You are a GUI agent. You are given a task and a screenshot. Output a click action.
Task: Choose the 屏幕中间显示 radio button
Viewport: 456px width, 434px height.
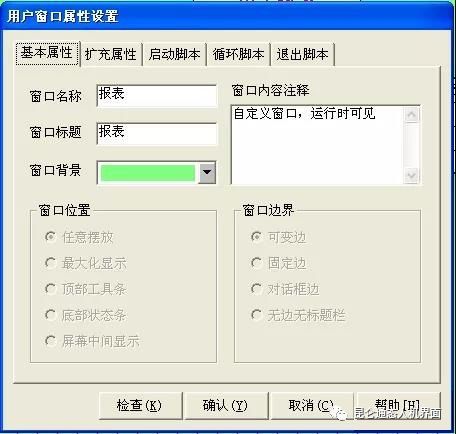50,341
